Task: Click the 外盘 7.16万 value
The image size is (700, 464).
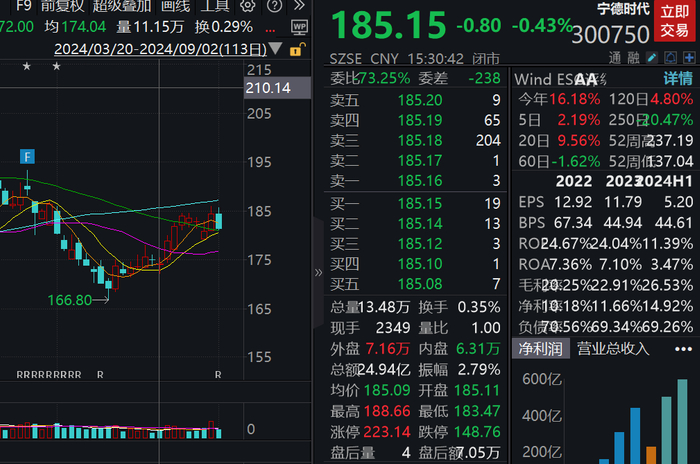Action: [388, 349]
